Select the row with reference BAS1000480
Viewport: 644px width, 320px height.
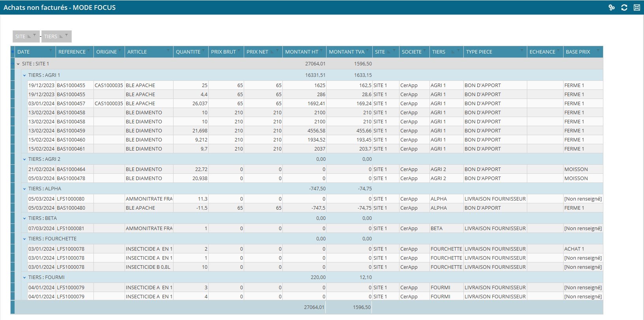(71, 208)
